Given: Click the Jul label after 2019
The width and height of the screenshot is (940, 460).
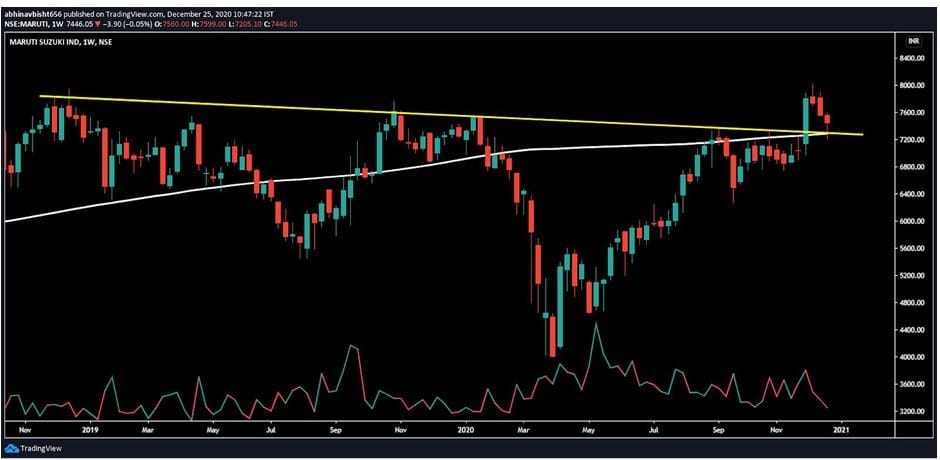Looking at the screenshot, I should 270,429.
